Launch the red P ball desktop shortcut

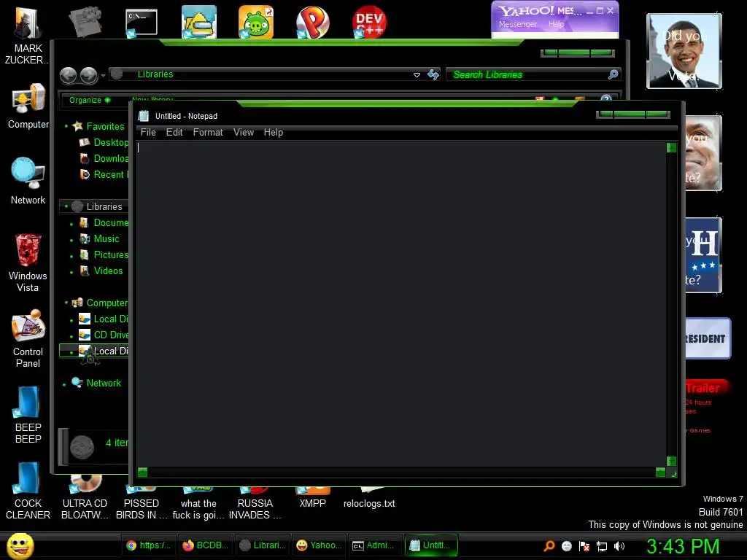tap(312, 22)
